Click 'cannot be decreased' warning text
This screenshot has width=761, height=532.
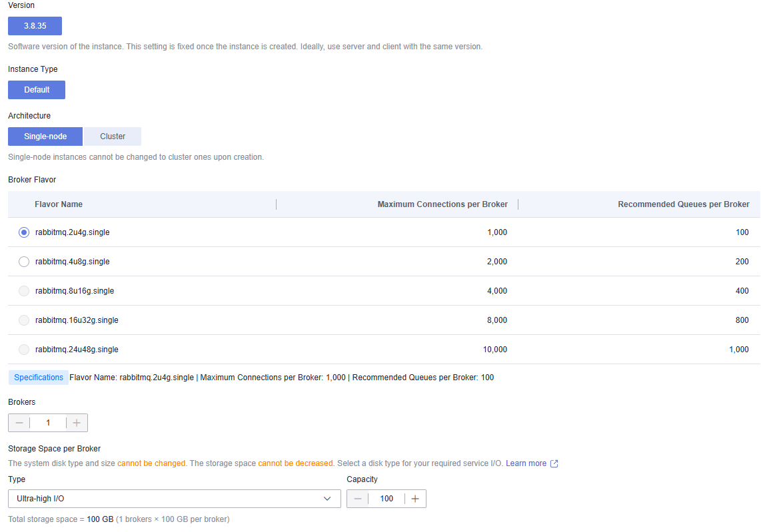(x=296, y=463)
